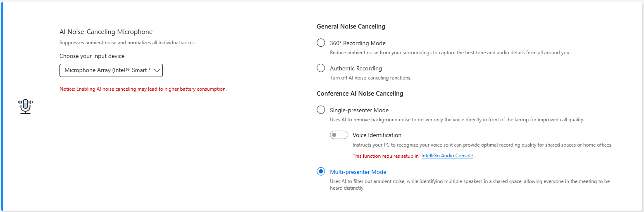This screenshot has height=212, width=644.
Task: Click the red battery consumption notice
Action: 143,89
